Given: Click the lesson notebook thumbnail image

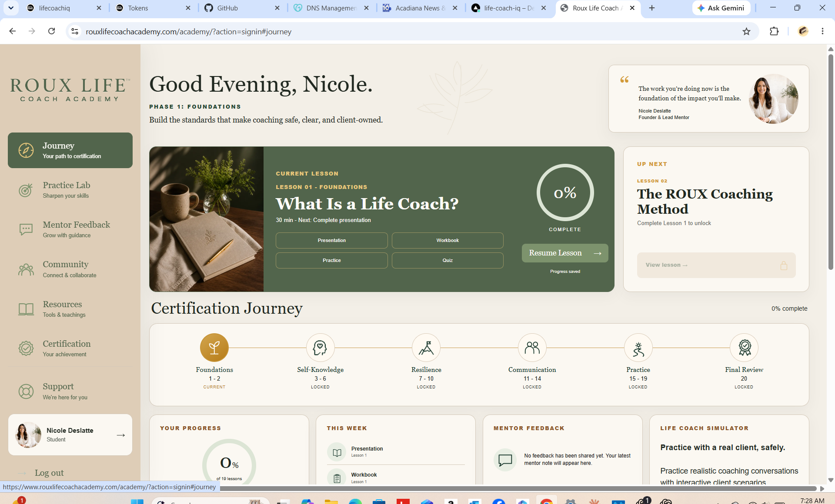Looking at the screenshot, I should (x=206, y=219).
